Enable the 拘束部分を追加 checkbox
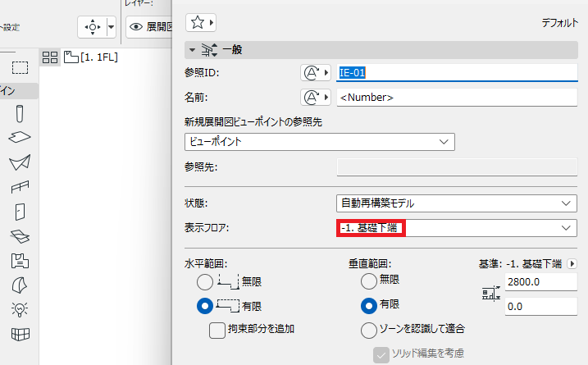 217,331
